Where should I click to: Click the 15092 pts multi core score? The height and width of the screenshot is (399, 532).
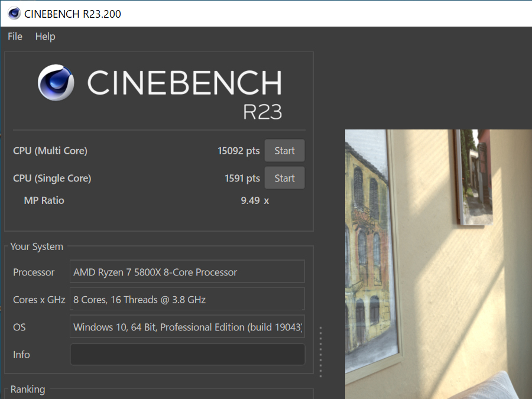(x=239, y=151)
